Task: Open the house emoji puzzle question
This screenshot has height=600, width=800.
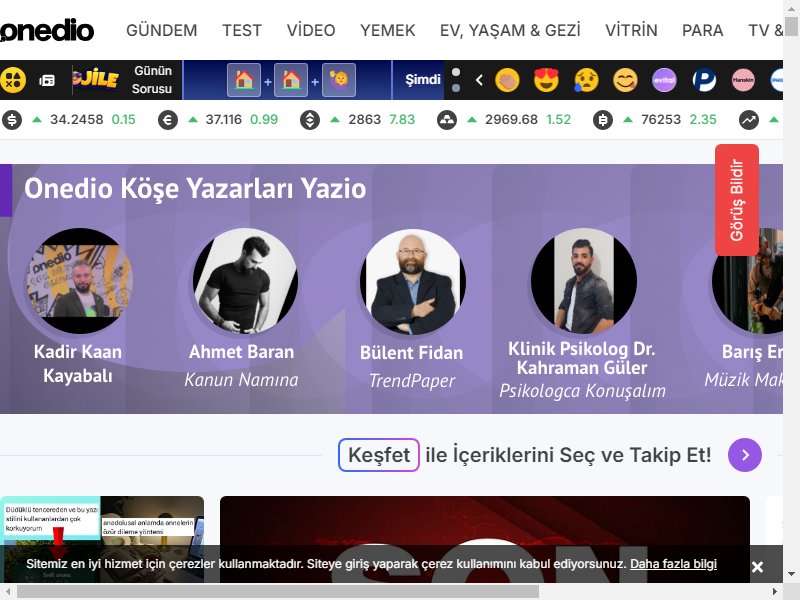Action: click(291, 80)
